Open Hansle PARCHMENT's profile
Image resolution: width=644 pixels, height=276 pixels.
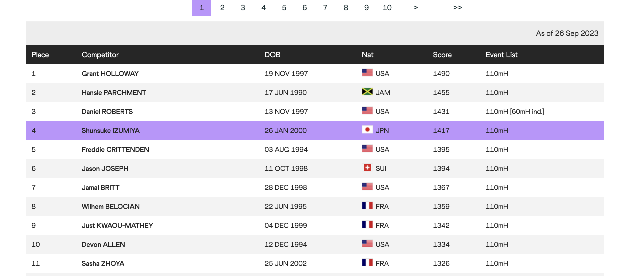(114, 93)
